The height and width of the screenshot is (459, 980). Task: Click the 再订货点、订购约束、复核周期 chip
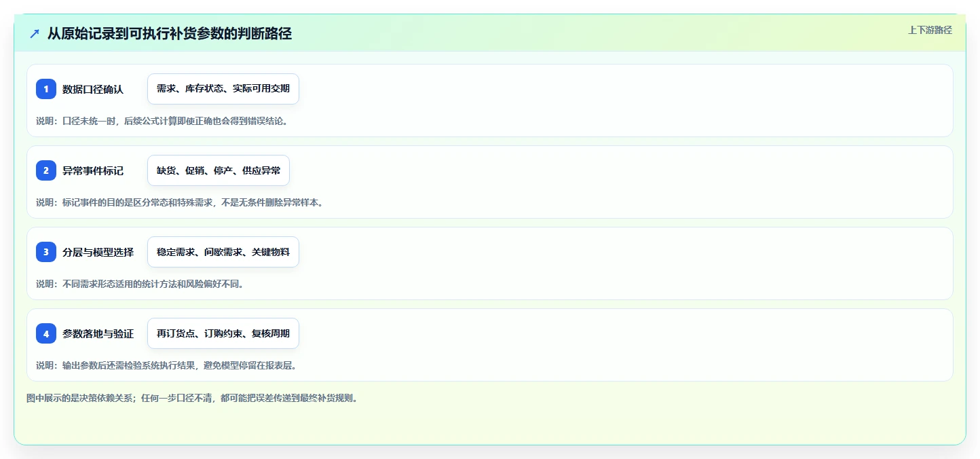pyautogui.click(x=223, y=333)
